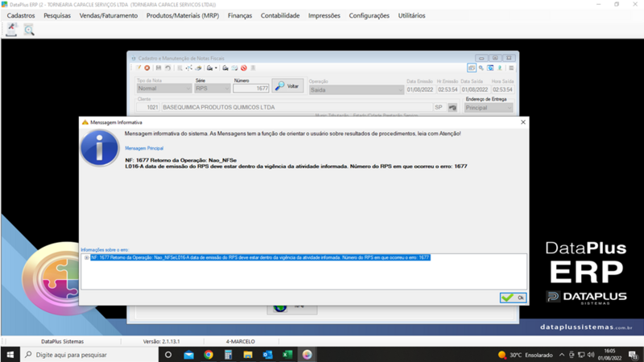Open Excel from taskbar
The width and height of the screenshot is (644, 362).
point(287,355)
